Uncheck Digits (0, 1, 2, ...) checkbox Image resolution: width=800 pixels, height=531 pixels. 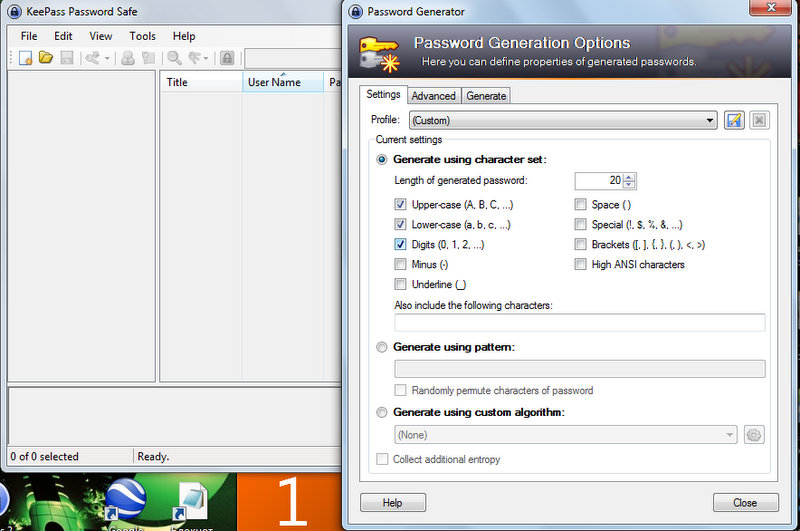[x=401, y=244]
